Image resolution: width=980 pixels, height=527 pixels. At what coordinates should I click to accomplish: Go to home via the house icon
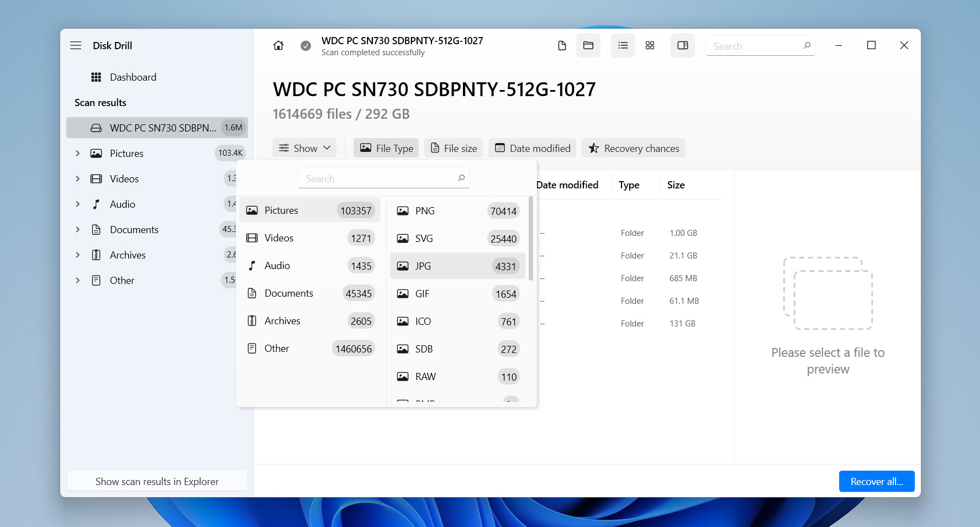point(278,45)
